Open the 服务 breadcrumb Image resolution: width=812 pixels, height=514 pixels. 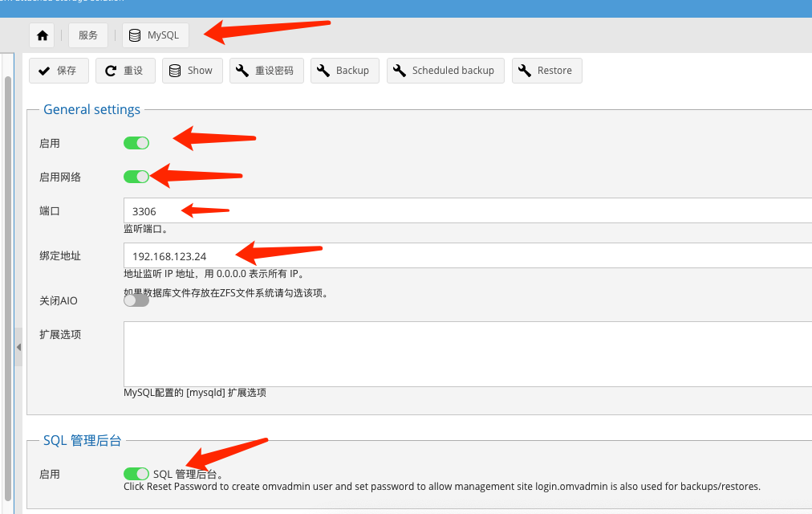coord(88,35)
